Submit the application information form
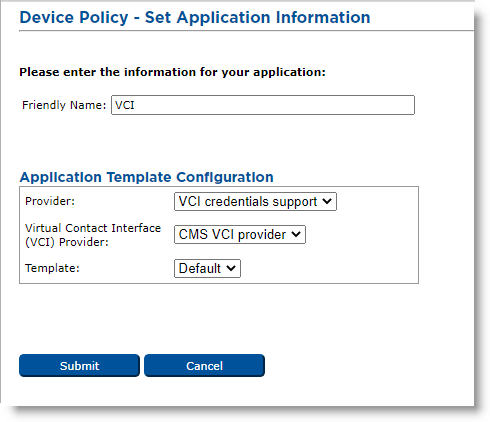490x422 pixels. click(79, 366)
